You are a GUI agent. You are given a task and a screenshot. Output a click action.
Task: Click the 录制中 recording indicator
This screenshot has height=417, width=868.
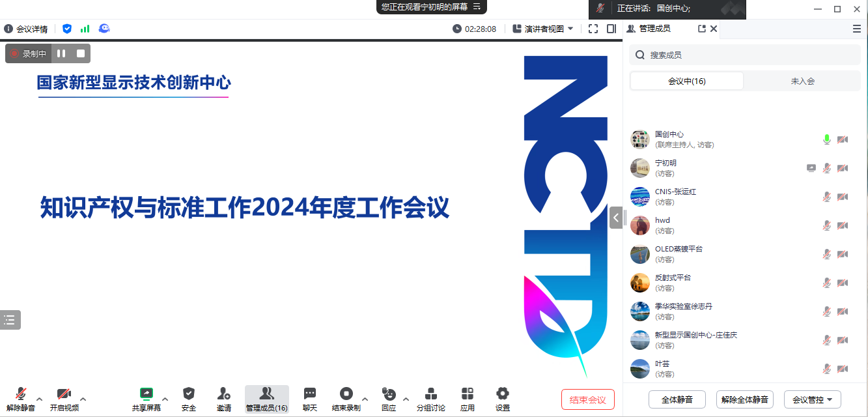click(x=28, y=53)
